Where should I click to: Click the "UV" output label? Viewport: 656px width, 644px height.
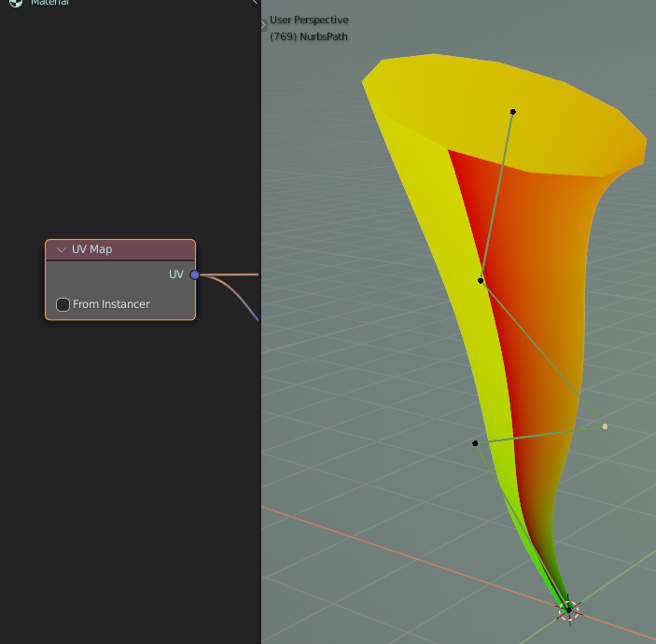176,274
